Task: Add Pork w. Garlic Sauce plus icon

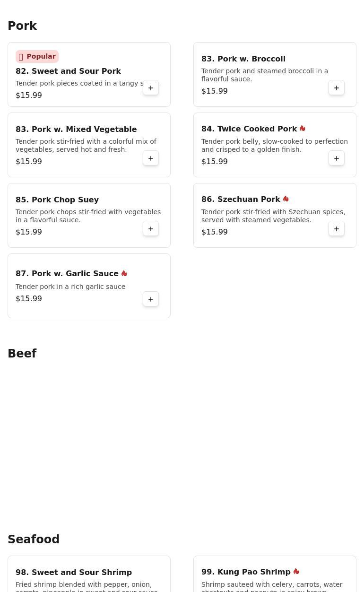Action: 151,299
